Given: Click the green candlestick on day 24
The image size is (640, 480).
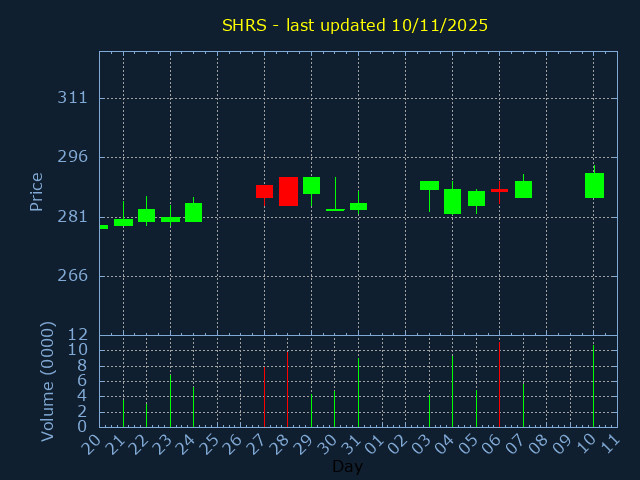Looking at the screenshot, I should pyautogui.click(x=193, y=212).
